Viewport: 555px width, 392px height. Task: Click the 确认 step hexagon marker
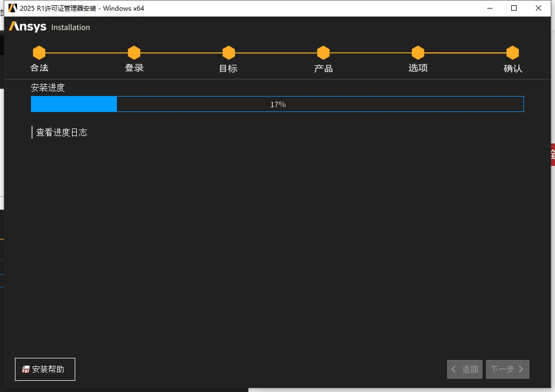(x=512, y=53)
